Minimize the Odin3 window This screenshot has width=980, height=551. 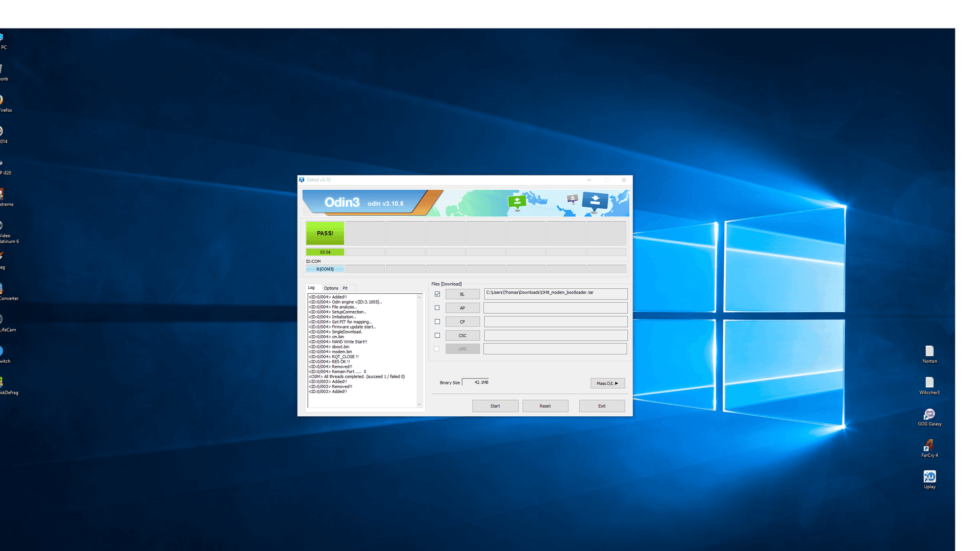click(x=589, y=180)
